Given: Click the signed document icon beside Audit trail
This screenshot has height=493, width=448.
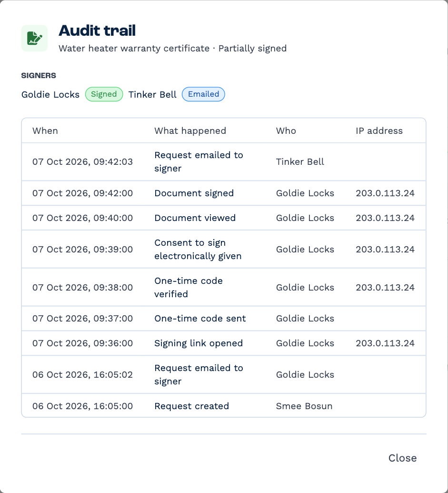Looking at the screenshot, I should (35, 39).
